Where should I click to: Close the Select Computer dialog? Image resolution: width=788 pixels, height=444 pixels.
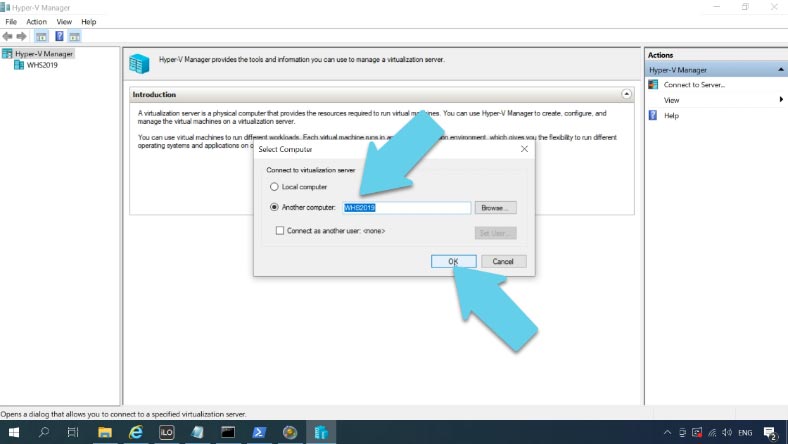point(524,149)
